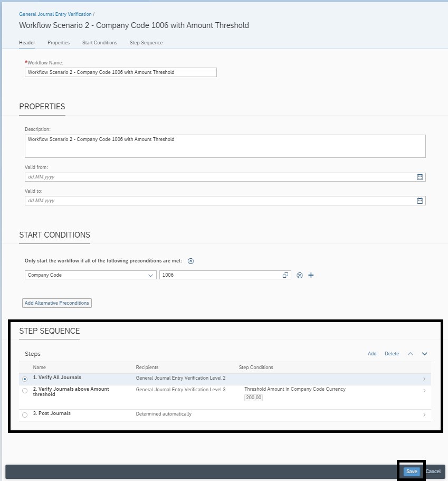Click Threshold Amount in Company Code Currency text
The image size is (448, 481).
(x=295, y=389)
